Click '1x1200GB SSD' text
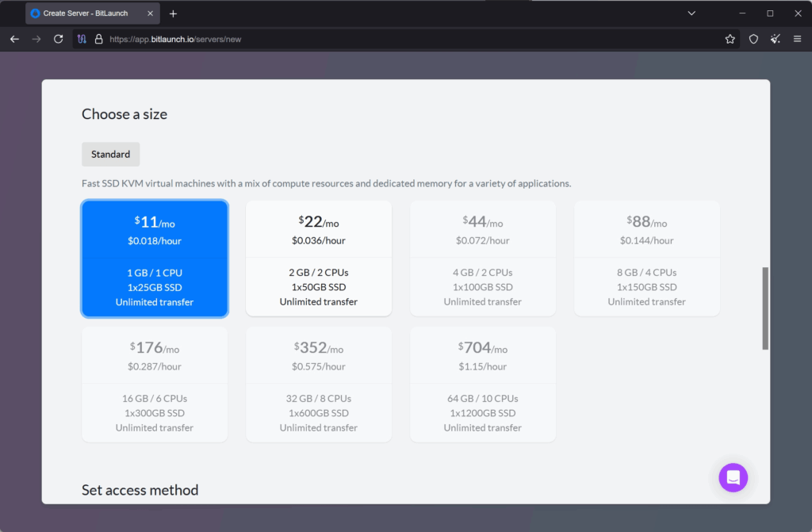The width and height of the screenshot is (812, 532). pyautogui.click(x=483, y=413)
